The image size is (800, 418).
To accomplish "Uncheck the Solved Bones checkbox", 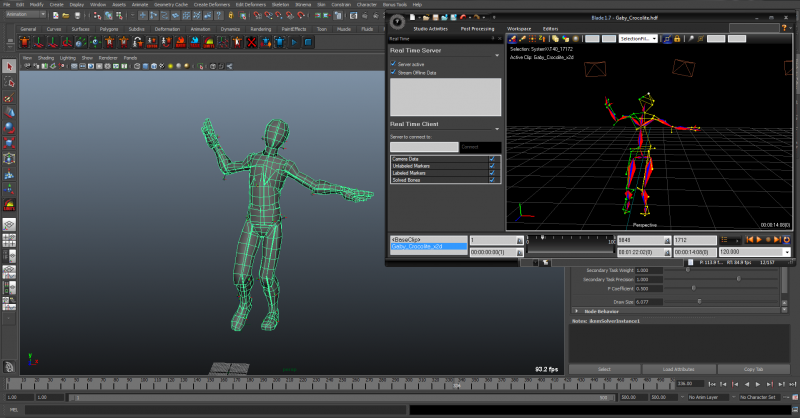I will [492, 179].
